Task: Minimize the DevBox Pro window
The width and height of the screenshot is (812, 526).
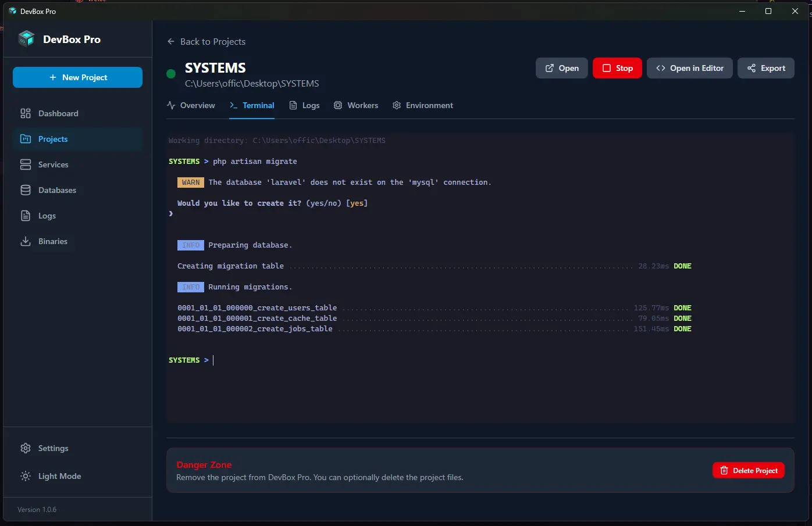Action: click(x=742, y=11)
